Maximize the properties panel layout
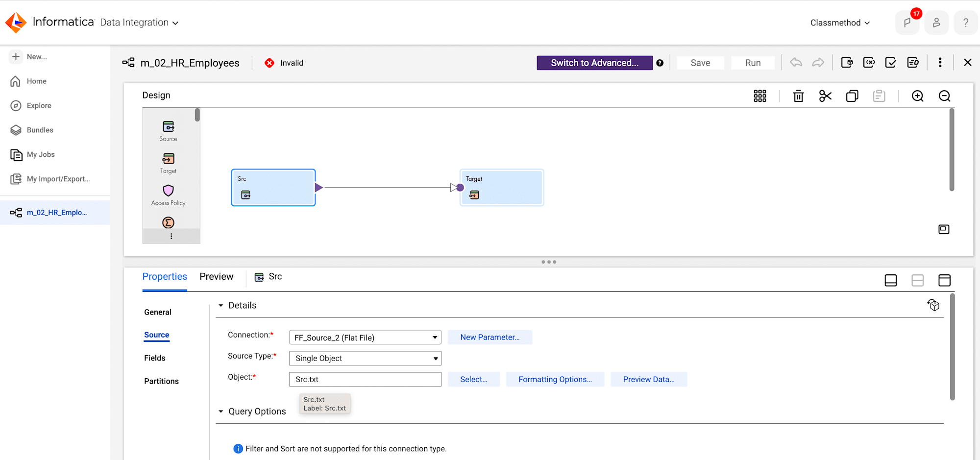The width and height of the screenshot is (980, 460). coord(944,280)
